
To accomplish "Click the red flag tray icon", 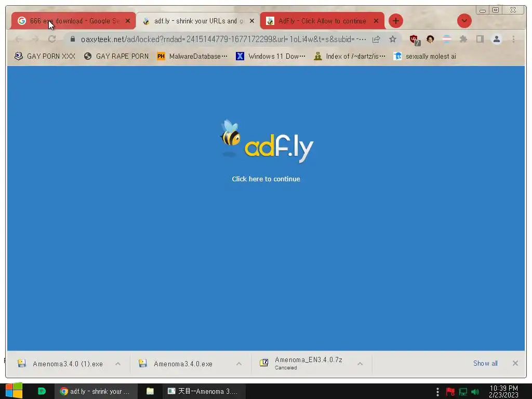I will pyautogui.click(x=450, y=392).
